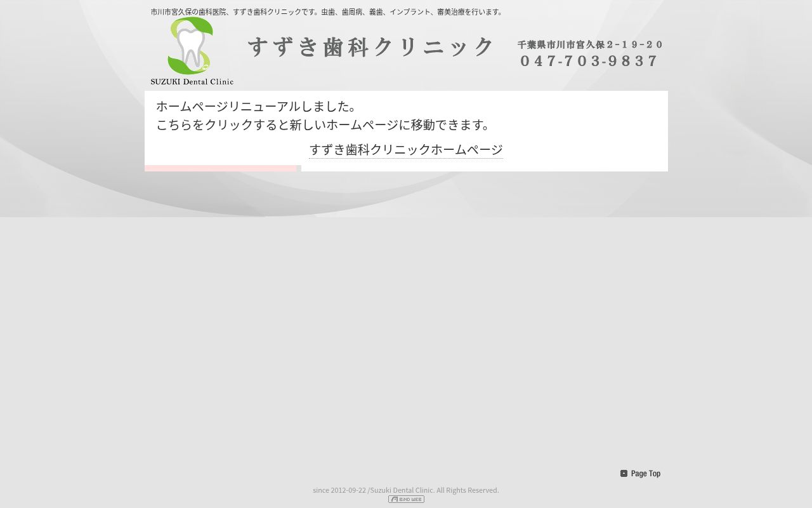This screenshot has height=508, width=812.
Task: Click the line starting こちらをクリックすると
Action: [325, 124]
